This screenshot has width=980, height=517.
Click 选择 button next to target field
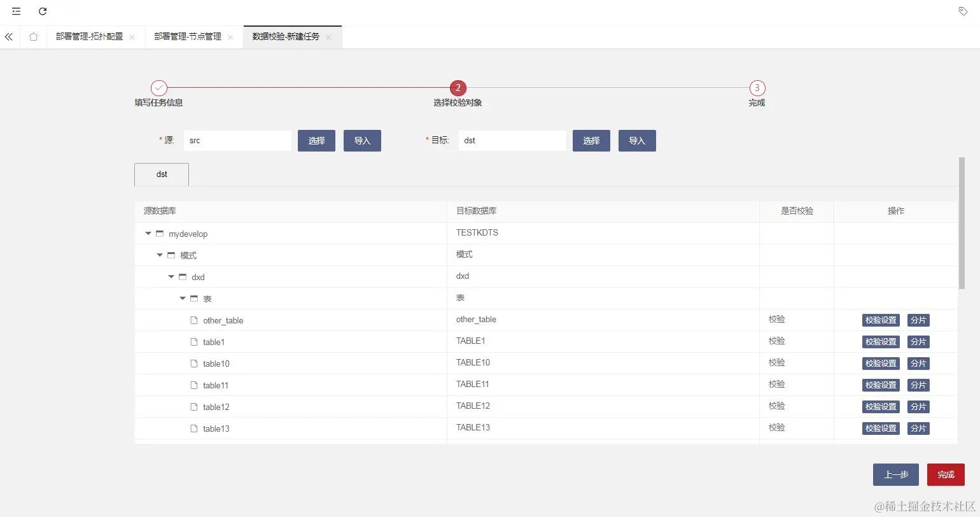coord(591,141)
